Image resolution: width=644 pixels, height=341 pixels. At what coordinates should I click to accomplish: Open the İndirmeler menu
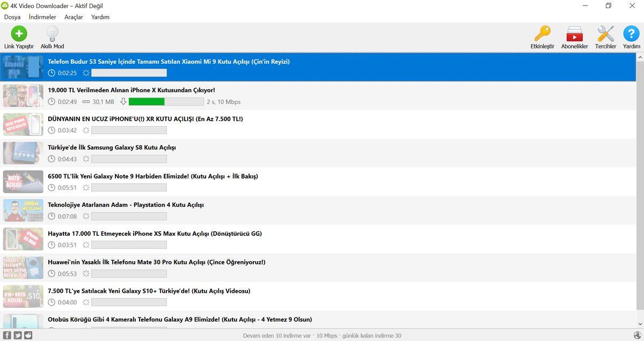pyautogui.click(x=42, y=17)
